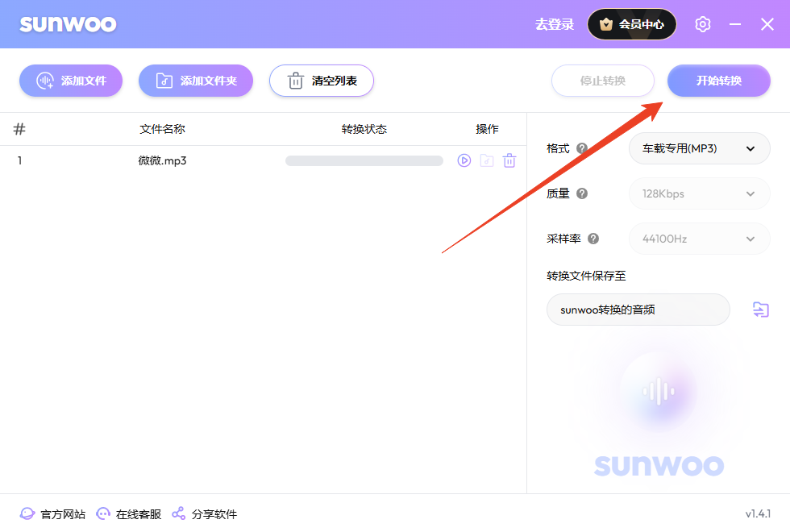Open the settings gear icon
790x532 pixels.
tap(702, 24)
